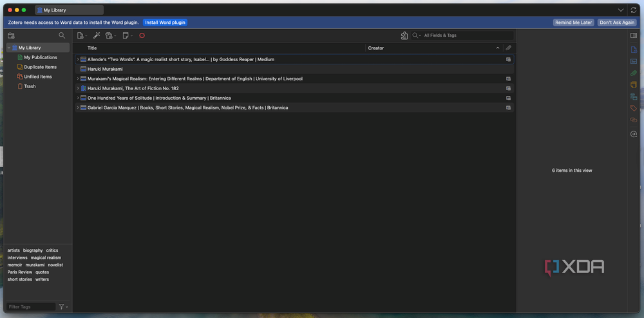Click the red circle toolbar icon
Screen dimensions: 644x318
[142, 35]
